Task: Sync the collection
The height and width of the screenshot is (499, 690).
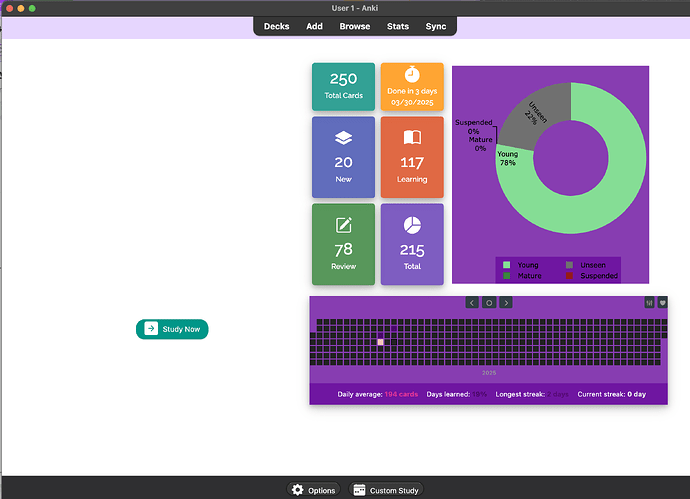Action: (436, 26)
